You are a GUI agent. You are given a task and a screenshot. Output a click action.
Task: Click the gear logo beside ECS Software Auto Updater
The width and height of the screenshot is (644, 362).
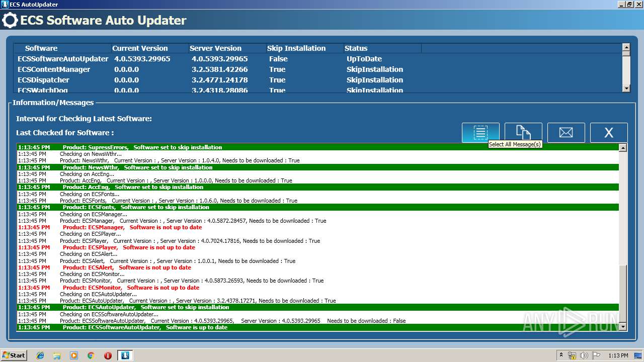10,20
